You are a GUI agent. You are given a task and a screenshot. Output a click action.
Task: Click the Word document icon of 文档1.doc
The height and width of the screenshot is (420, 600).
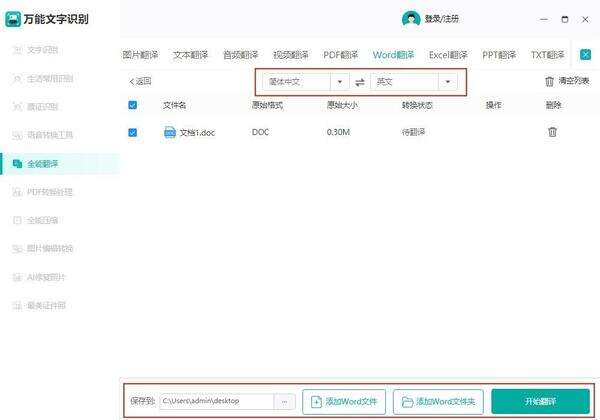point(170,132)
